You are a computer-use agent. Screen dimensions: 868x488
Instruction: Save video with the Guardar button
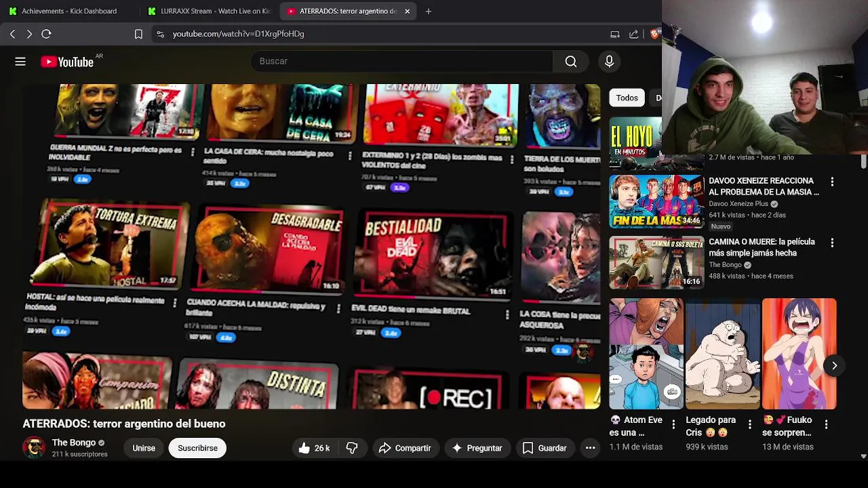[x=545, y=448]
